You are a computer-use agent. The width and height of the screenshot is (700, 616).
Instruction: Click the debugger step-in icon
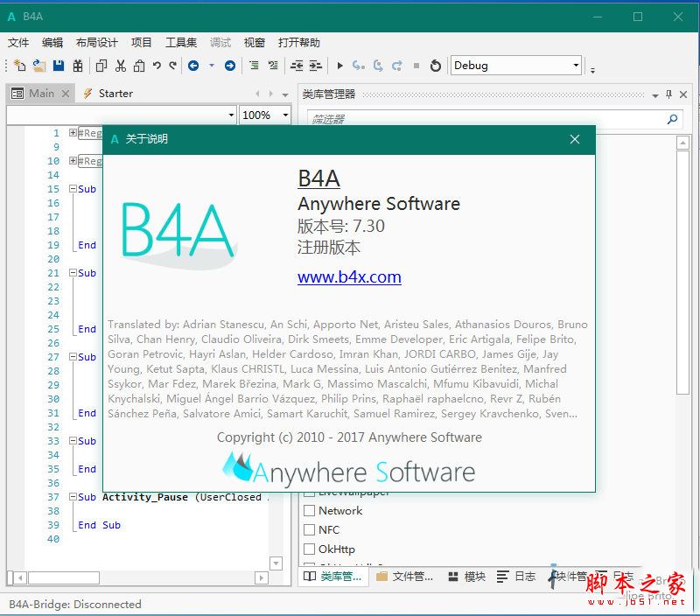[359, 66]
